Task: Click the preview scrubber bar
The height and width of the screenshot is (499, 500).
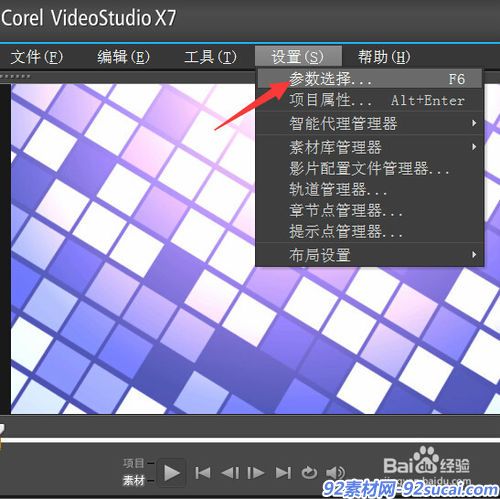Action: (x=250, y=440)
